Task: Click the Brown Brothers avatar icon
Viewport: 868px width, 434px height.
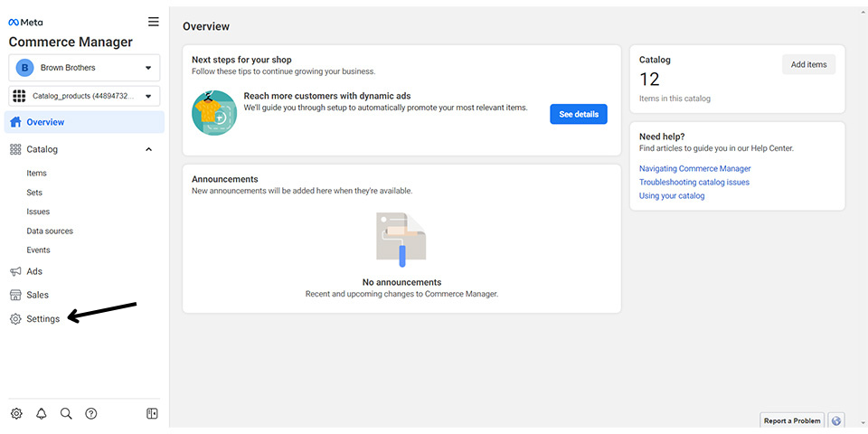Action: tap(24, 68)
